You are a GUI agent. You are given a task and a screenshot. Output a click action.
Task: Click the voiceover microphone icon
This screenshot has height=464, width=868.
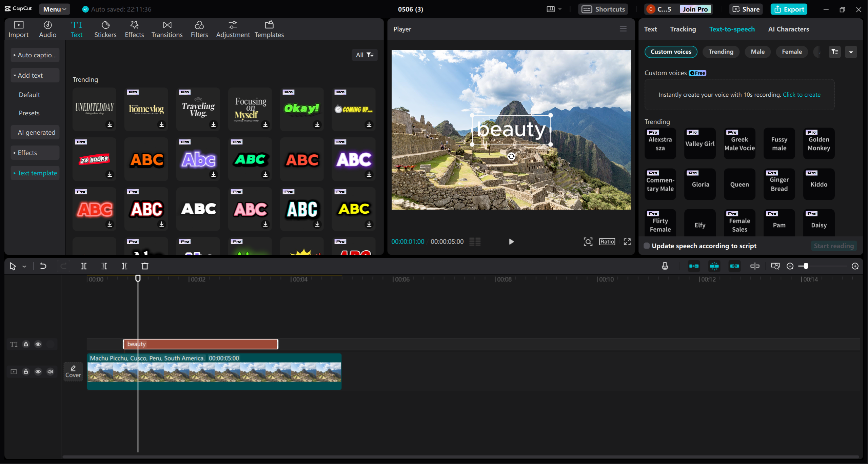pyautogui.click(x=665, y=266)
